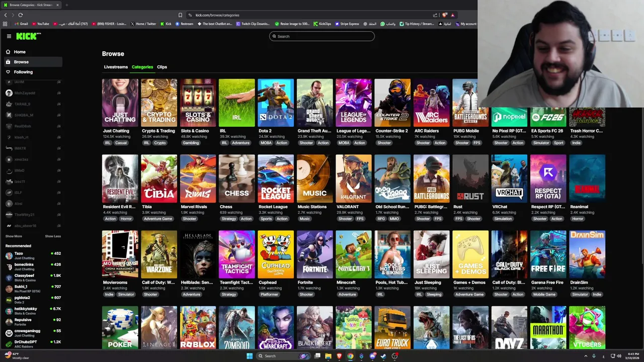Open the Home / Twitter bookmark
The image size is (644, 362).
pyautogui.click(x=143, y=24)
